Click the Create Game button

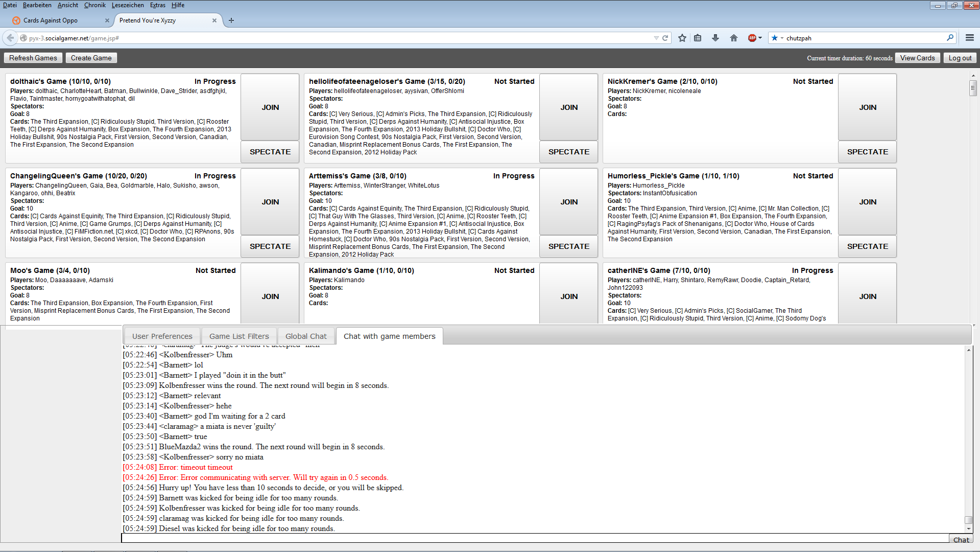point(91,58)
